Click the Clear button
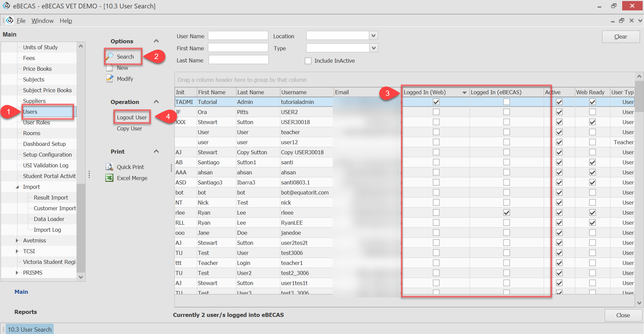 621,37
